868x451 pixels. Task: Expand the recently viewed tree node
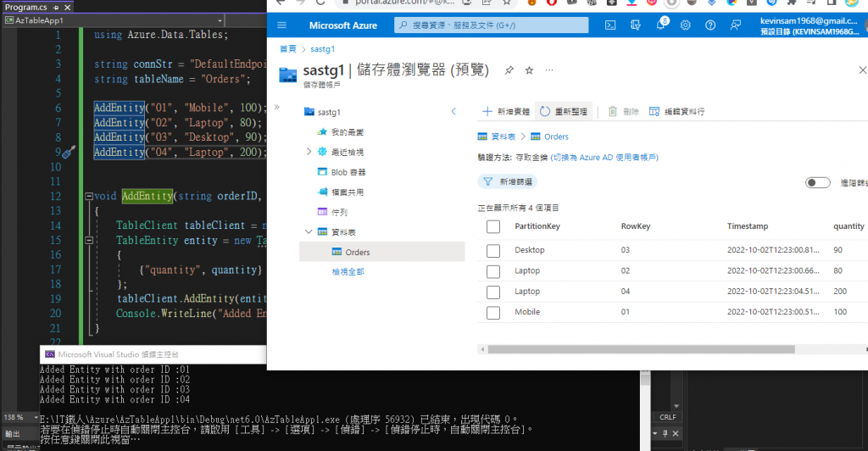coord(309,152)
